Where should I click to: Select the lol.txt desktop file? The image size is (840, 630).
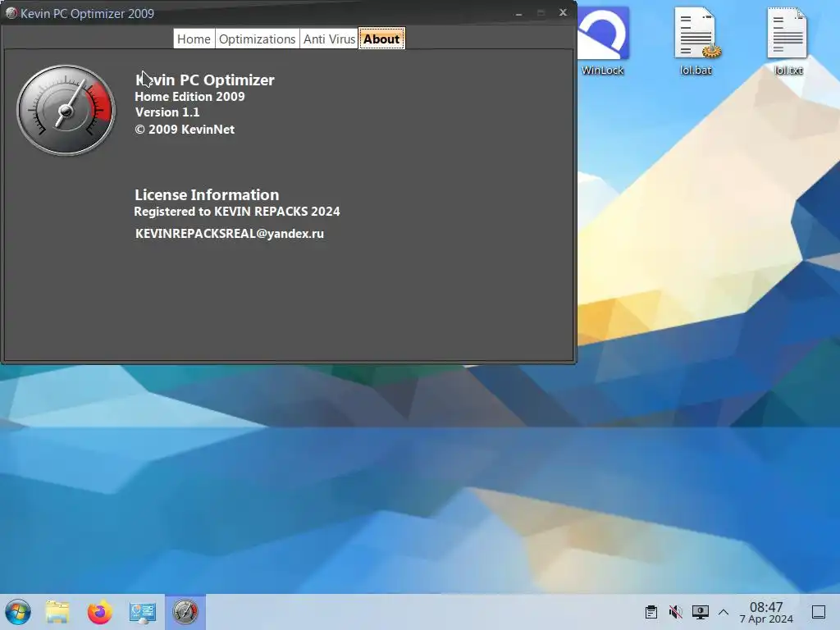click(788, 41)
